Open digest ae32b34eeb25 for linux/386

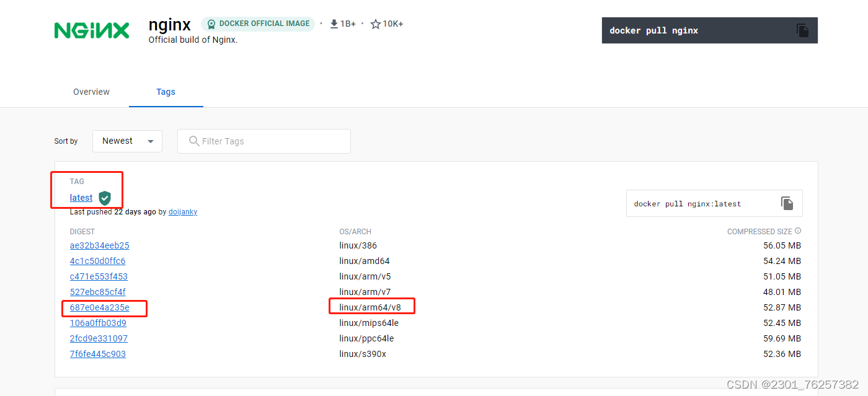[x=99, y=245]
